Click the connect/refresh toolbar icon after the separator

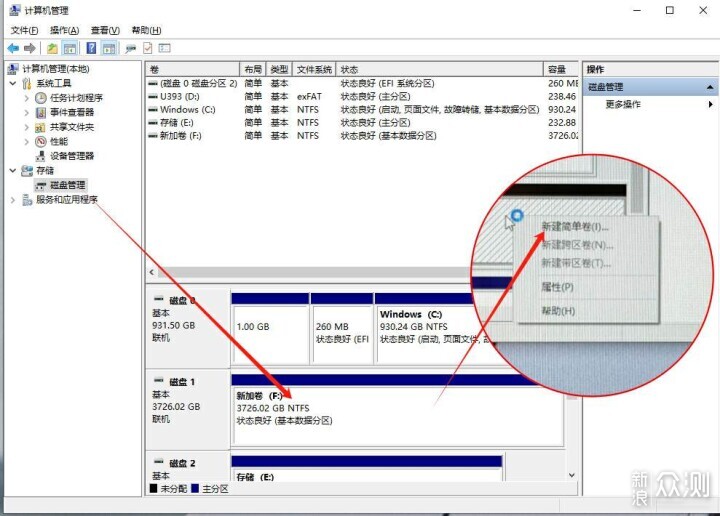pos(131,48)
